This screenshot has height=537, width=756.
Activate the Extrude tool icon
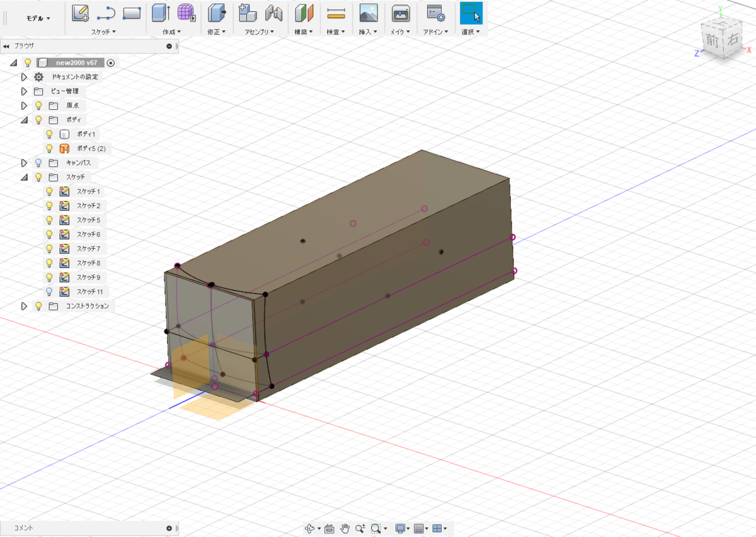(161, 13)
